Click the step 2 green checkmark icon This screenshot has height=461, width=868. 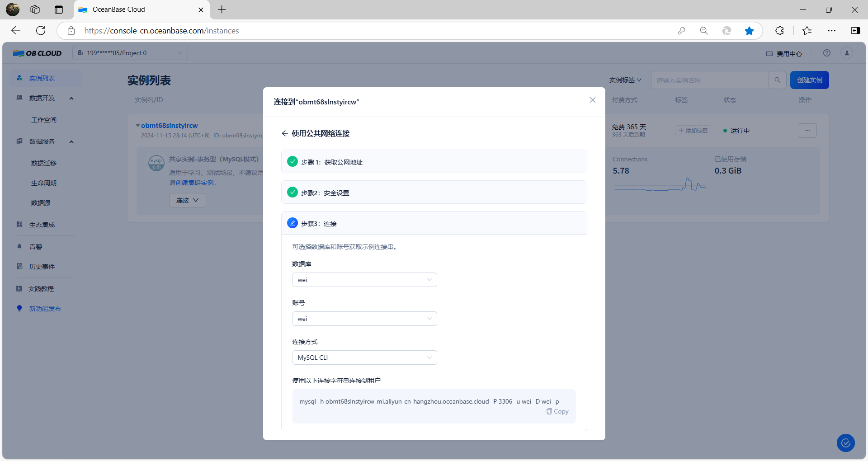pos(292,192)
